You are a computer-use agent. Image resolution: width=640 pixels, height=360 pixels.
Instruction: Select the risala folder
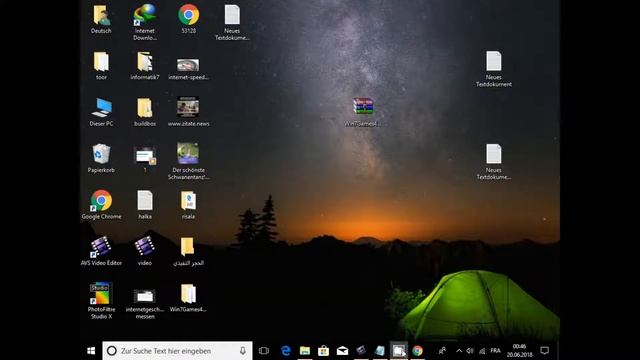[189, 200]
